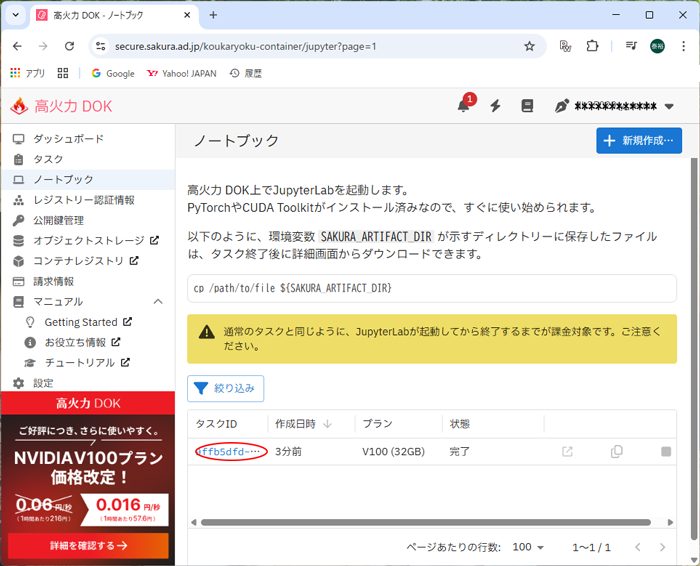This screenshot has height=566, width=700.
Task: Open the media control icon in Chrome toolbar
Action: [631, 46]
